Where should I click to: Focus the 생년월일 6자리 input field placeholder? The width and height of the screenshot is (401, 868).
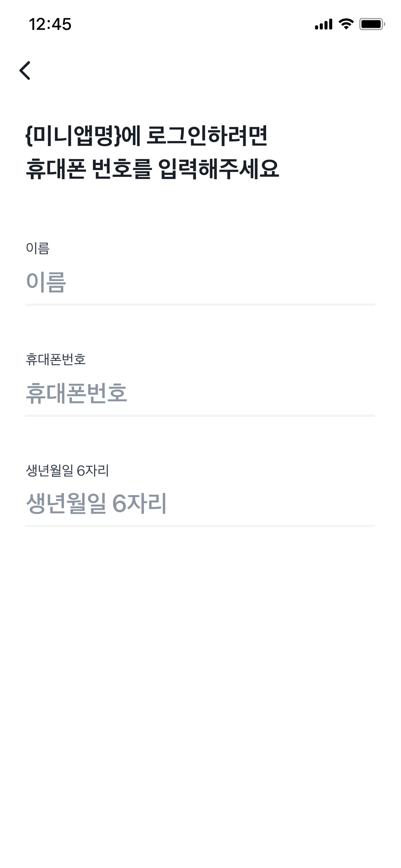(97, 503)
